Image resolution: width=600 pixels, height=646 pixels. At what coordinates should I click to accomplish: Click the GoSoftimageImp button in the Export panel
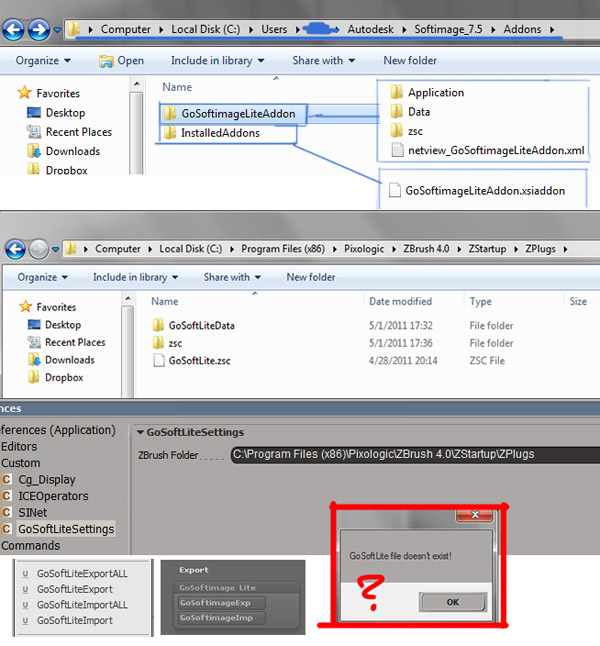(220, 618)
